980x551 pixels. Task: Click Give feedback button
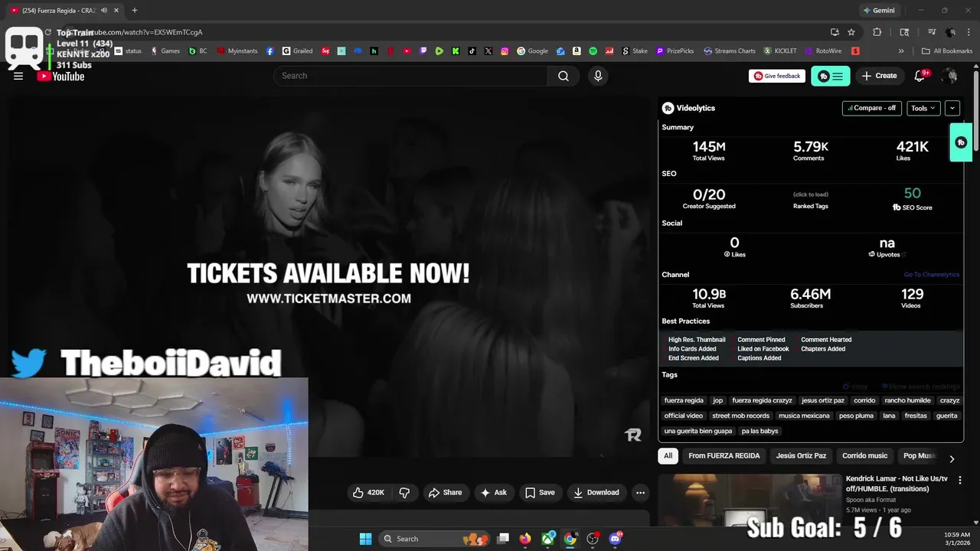tap(777, 76)
